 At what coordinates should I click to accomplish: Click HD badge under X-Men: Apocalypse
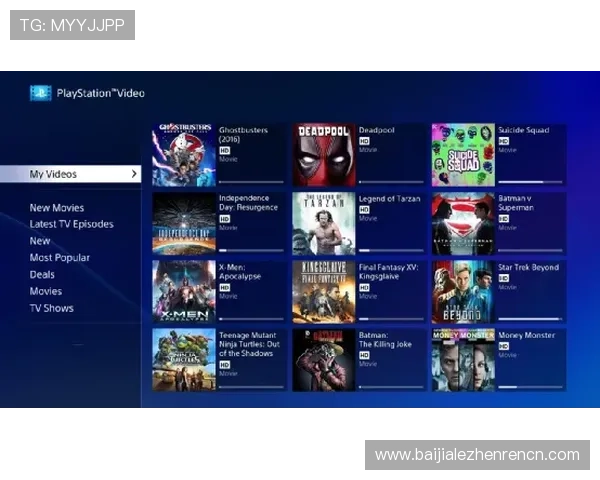pyautogui.click(x=225, y=287)
